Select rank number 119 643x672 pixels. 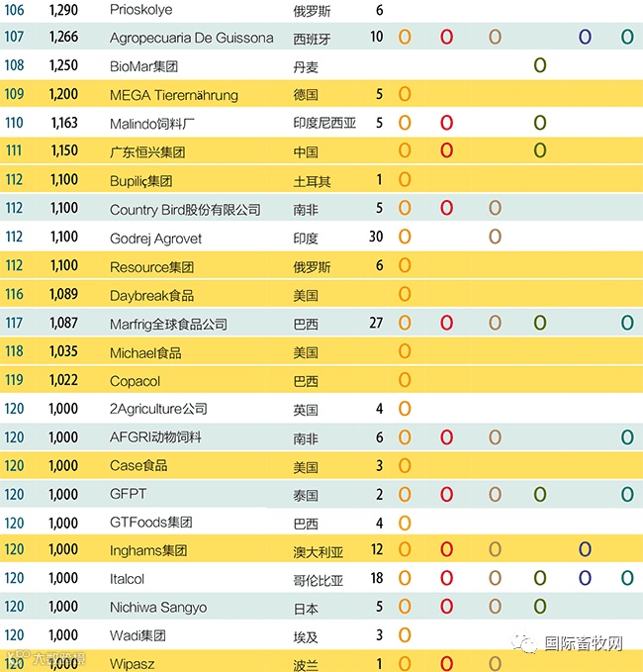pyautogui.click(x=14, y=380)
